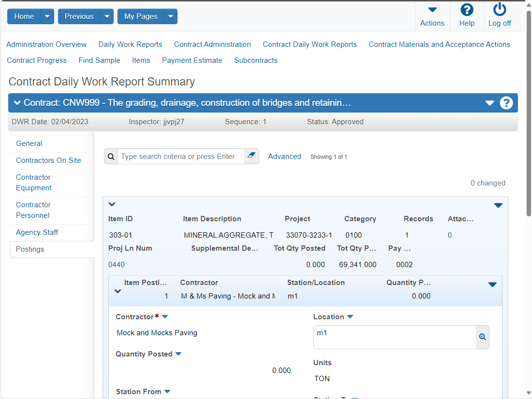Click the Project value 33070-3233-1
This screenshot has width=532, height=399.
tap(309, 235)
